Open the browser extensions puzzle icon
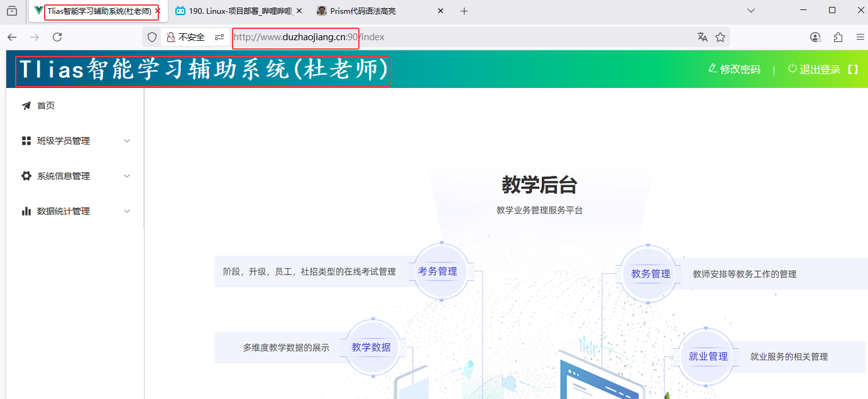The width and height of the screenshot is (868, 399). point(838,37)
